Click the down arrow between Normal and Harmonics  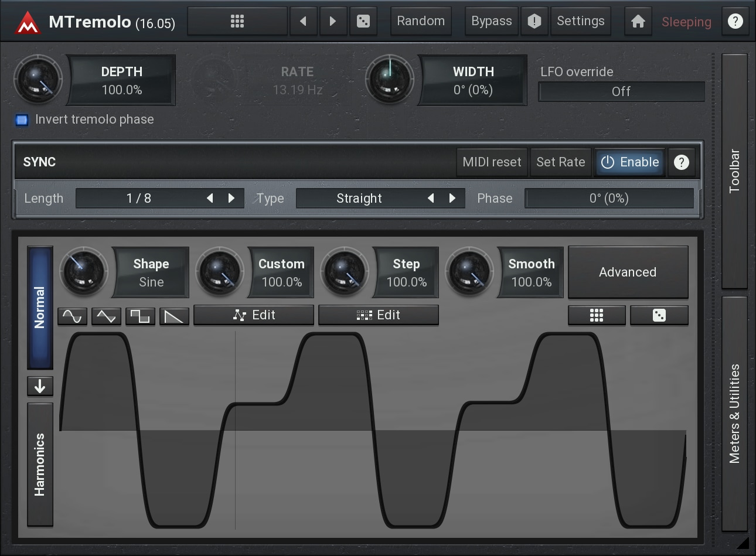pyautogui.click(x=40, y=386)
